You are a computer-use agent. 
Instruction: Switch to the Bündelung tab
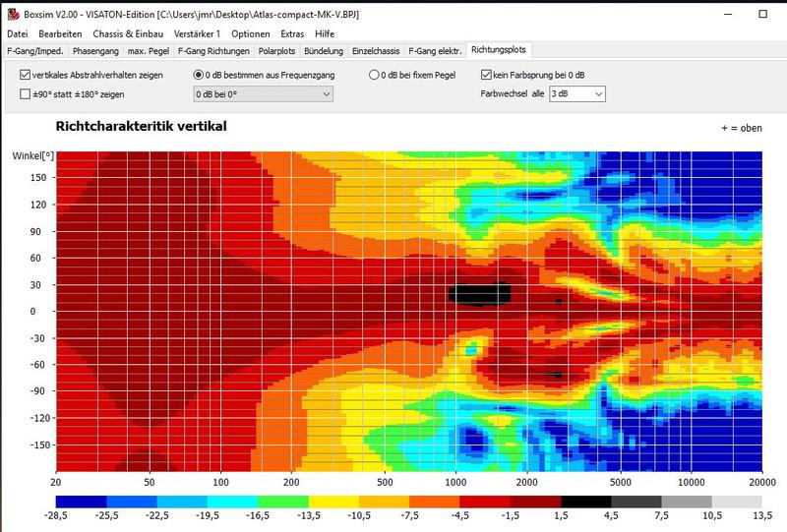point(324,51)
